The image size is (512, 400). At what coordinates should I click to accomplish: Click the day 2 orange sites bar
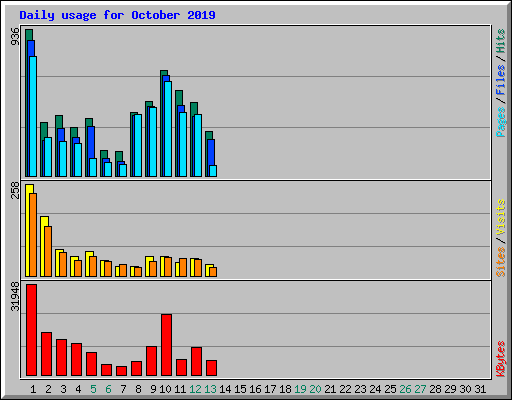click(x=48, y=251)
